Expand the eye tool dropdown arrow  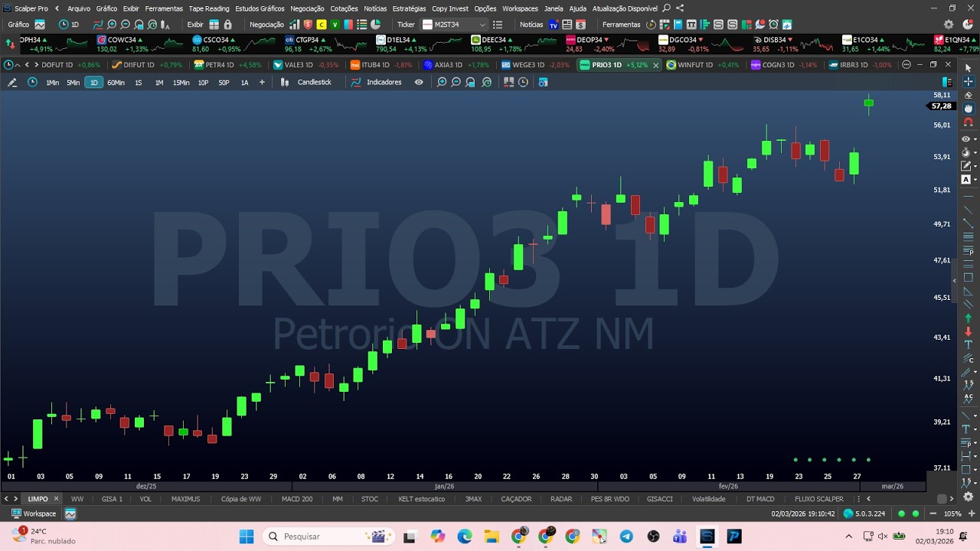click(974, 139)
